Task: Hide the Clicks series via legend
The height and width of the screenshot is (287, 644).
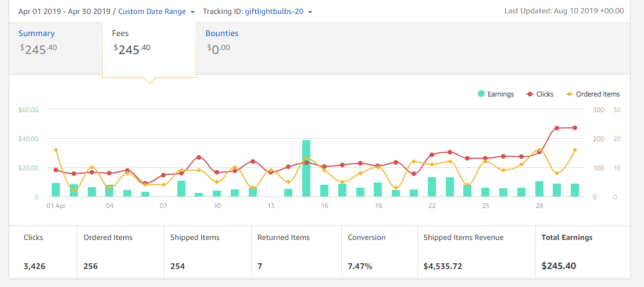Action: click(539, 94)
